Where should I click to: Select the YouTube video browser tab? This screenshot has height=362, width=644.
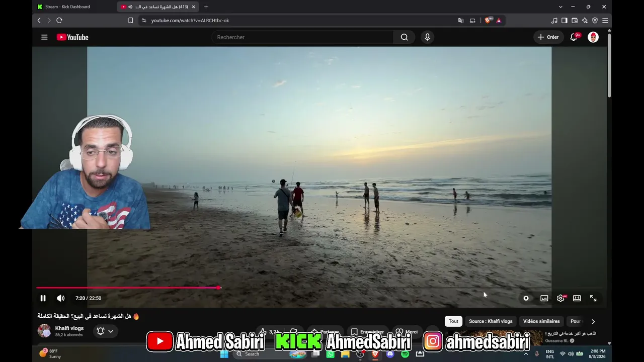coord(158,7)
